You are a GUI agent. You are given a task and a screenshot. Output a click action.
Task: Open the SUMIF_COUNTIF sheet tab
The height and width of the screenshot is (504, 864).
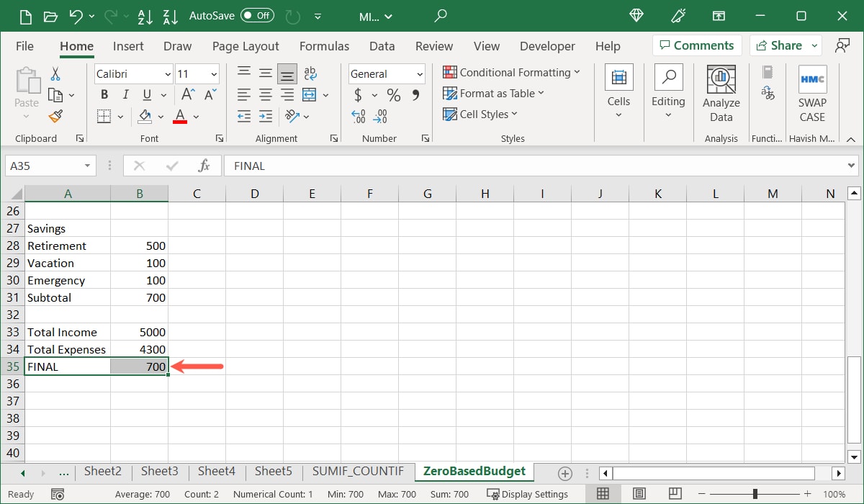[358, 472]
